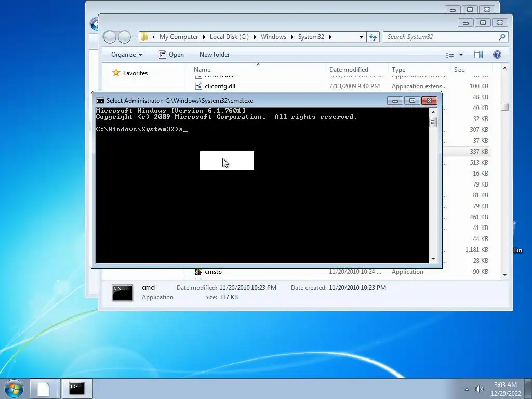Open the address bar history dropdown
This screenshot has width=532, height=399.
[x=361, y=37]
